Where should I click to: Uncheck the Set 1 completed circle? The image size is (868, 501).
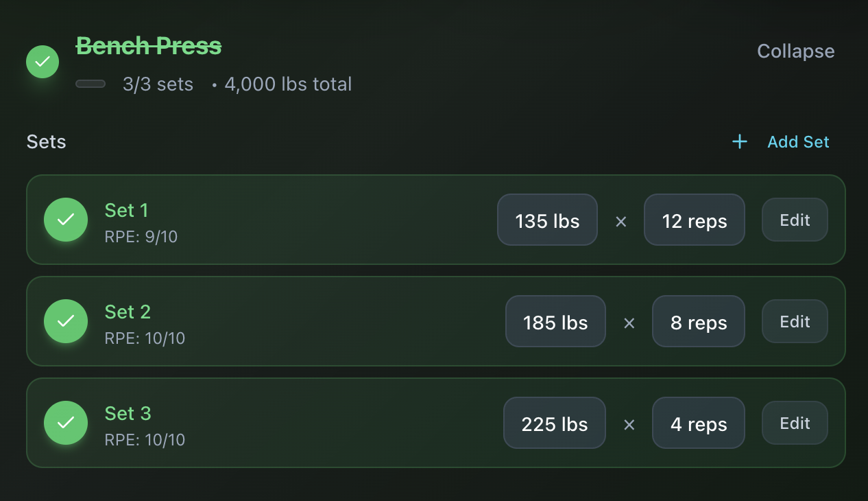66,220
